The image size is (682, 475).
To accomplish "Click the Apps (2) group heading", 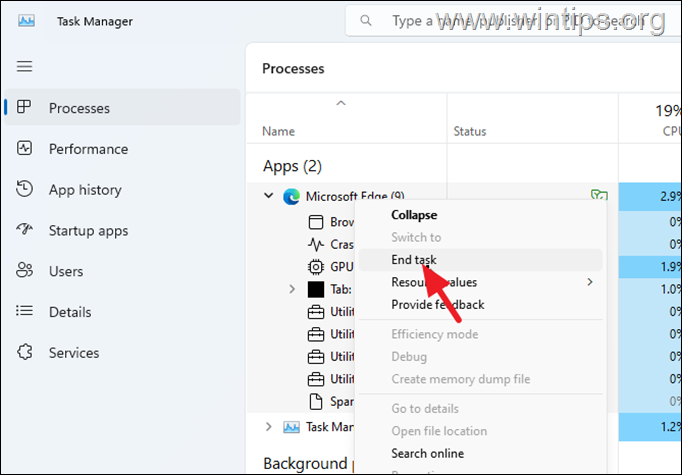I will click(292, 166).
